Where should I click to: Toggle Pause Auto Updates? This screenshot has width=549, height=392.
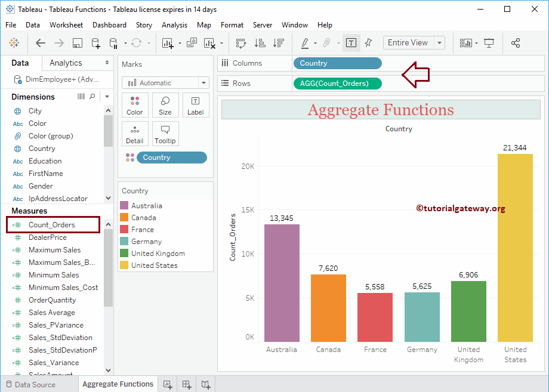click(x=113, y=42)
